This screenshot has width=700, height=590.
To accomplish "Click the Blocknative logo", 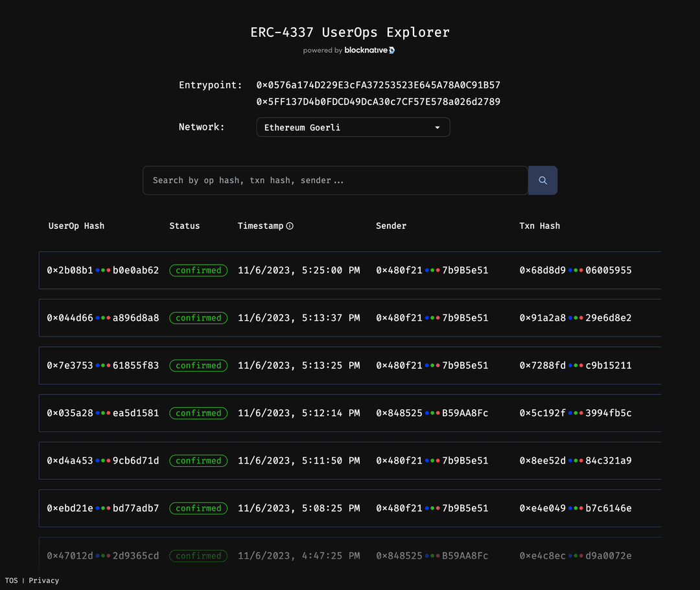I will (x=369, y=51).
